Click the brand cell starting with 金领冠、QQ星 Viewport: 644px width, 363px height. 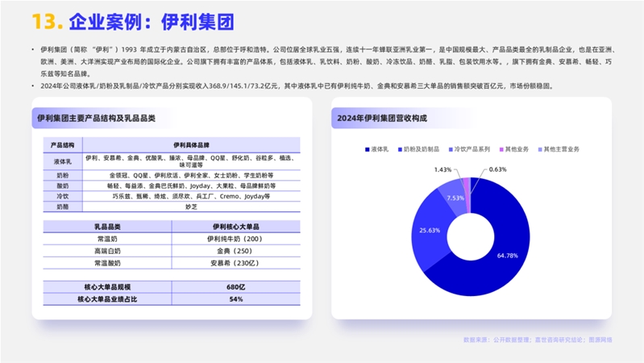point(191,176)
